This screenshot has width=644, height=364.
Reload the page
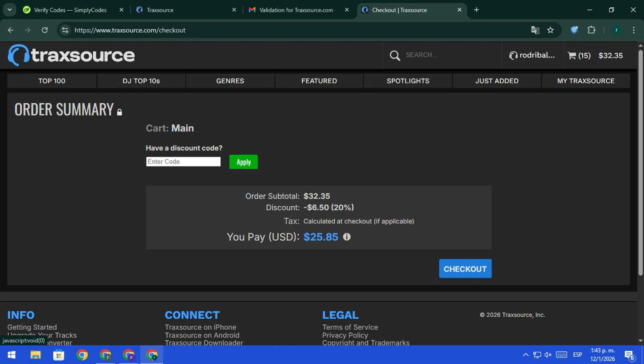click(x=45, y=30)
